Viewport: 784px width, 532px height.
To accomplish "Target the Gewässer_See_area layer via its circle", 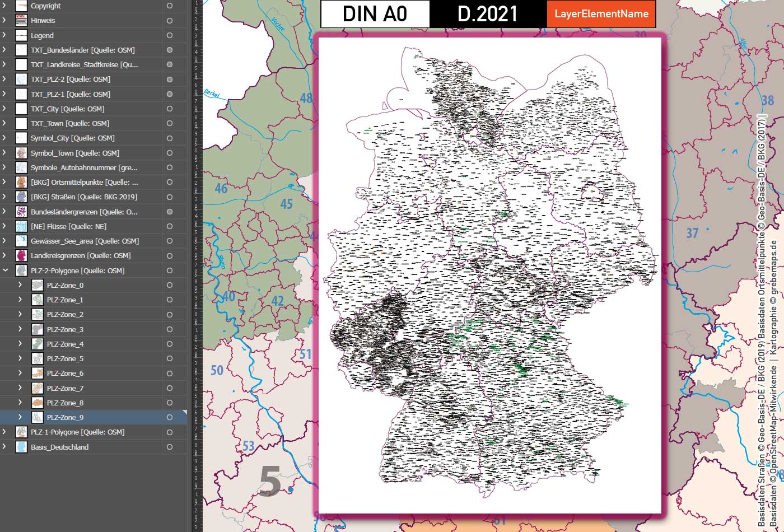I will pos(169,241).
